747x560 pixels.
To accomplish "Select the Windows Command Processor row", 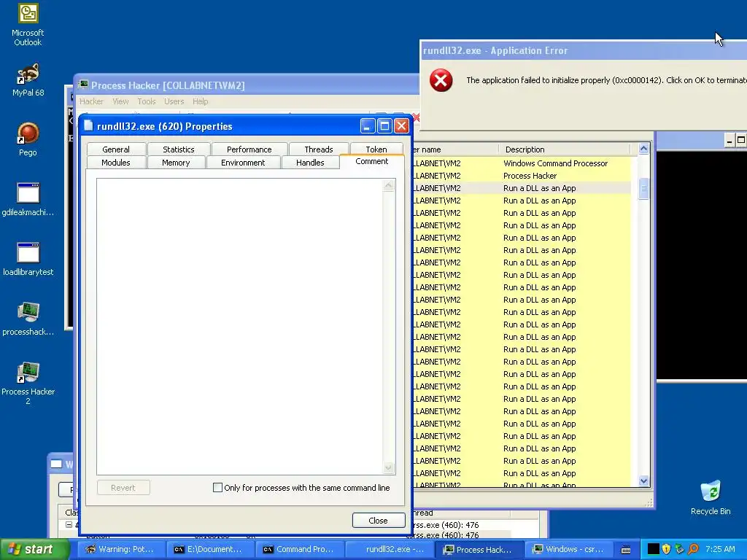I will [522, 163].
